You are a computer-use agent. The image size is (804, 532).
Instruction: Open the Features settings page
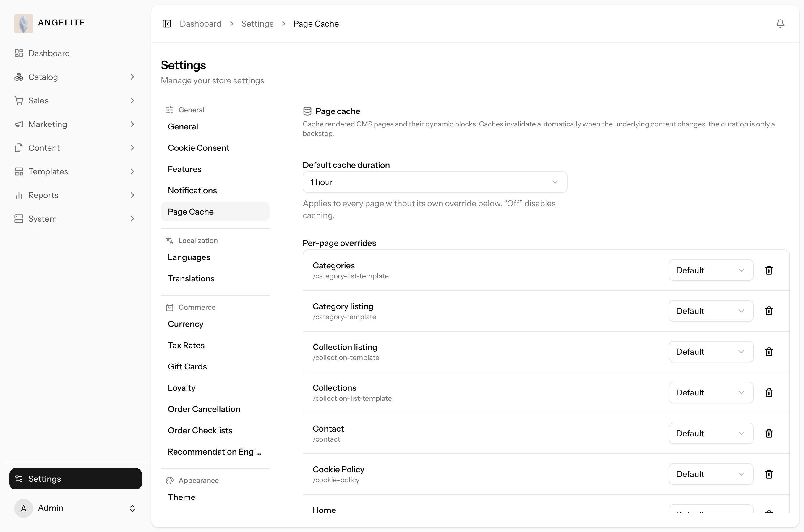(x=215, y=169)
